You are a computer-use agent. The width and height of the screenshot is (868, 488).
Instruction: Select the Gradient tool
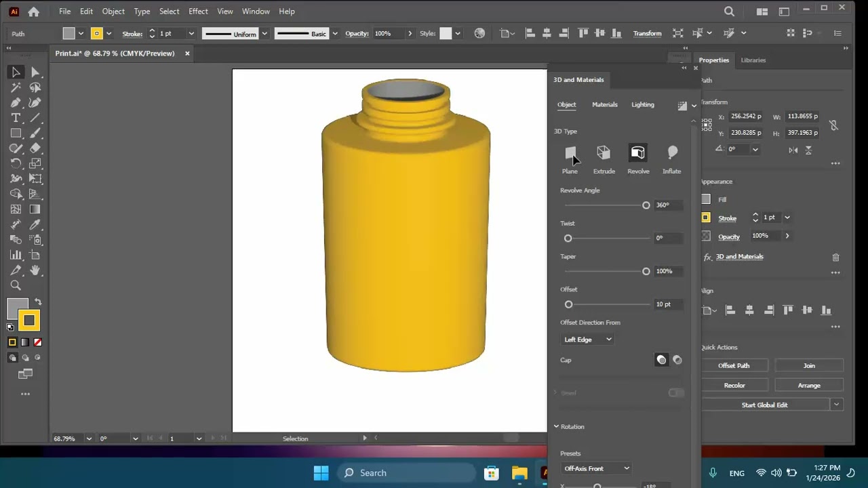35,209
